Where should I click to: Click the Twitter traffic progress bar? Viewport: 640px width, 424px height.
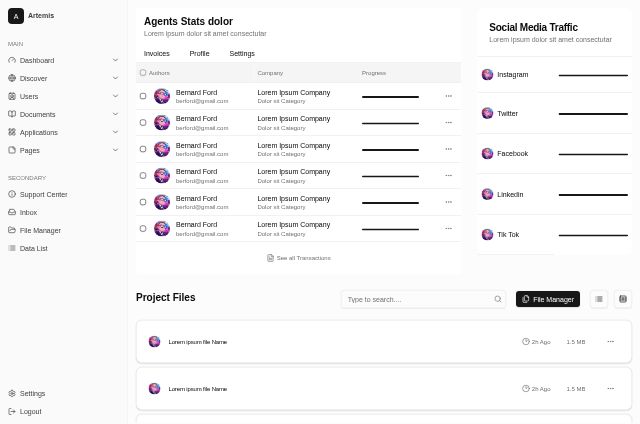point(593,114)
